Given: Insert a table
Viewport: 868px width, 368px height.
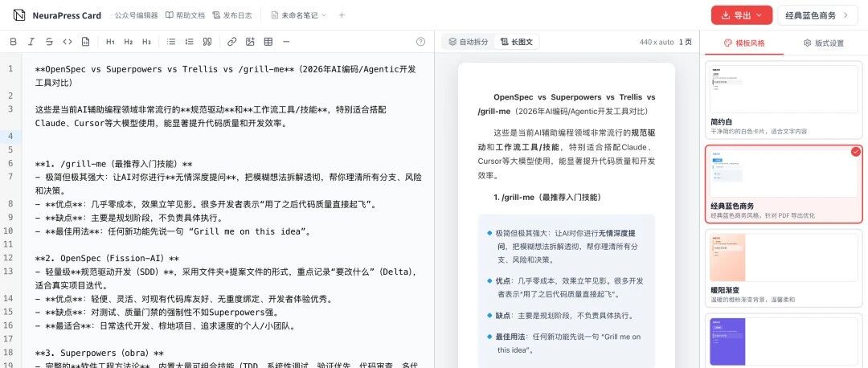Looking at the screenshot, I should click(268, 42).
